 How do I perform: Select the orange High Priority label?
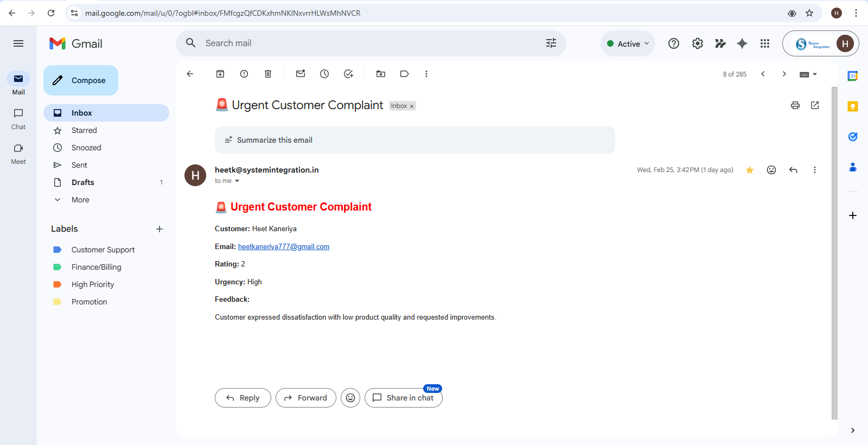coord(93,284)
